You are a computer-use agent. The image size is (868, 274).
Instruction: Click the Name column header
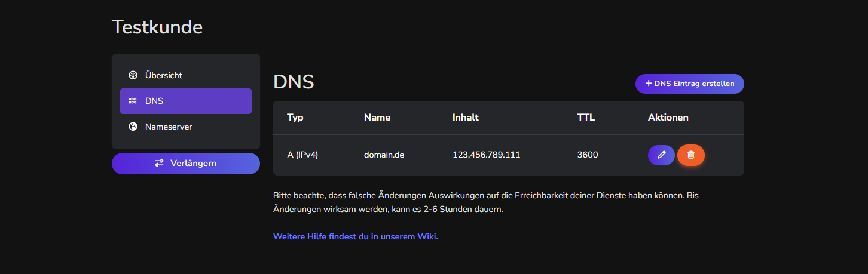pos(377,118)
